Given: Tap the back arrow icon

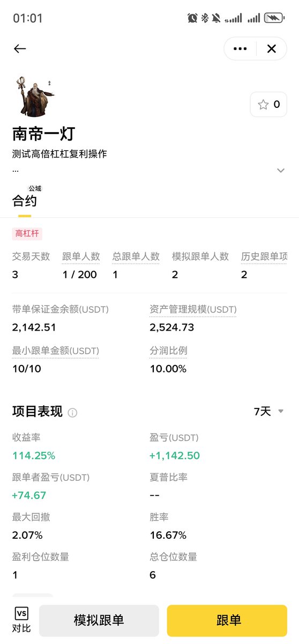Looking at the screenshot, I should [x=20, y=49].
